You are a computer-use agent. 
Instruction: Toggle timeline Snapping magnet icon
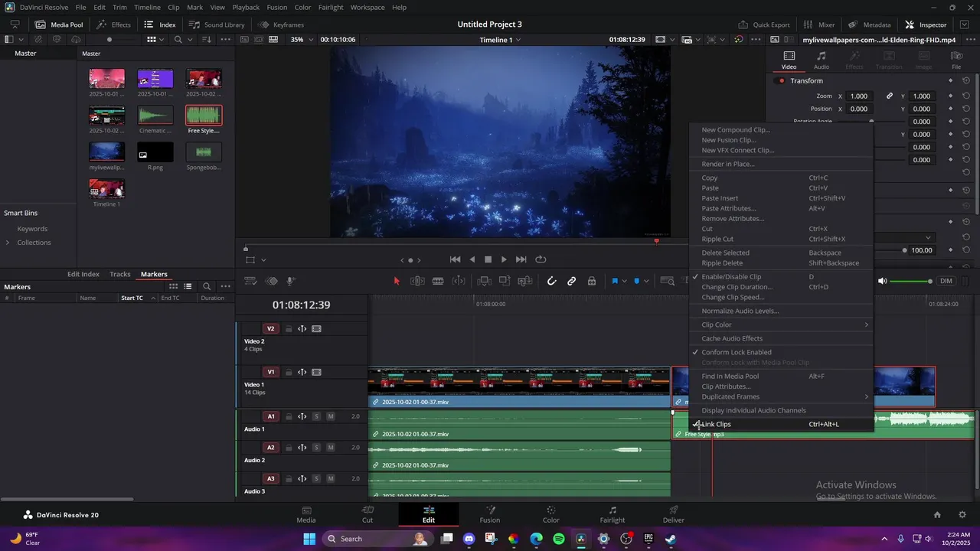pyautogui.click(x=551, y=281)
